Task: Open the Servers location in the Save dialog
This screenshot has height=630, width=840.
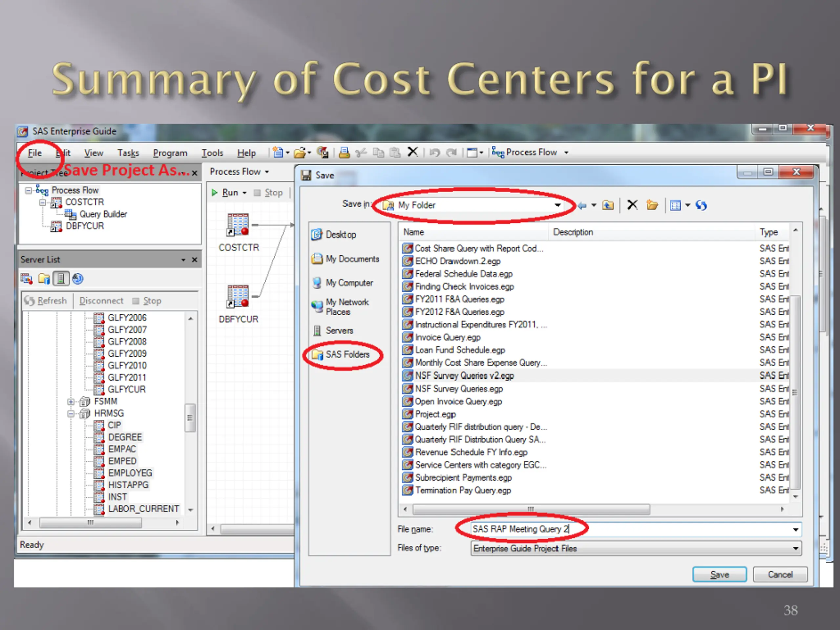Action: pyautogui.click(x=333, y=331)
